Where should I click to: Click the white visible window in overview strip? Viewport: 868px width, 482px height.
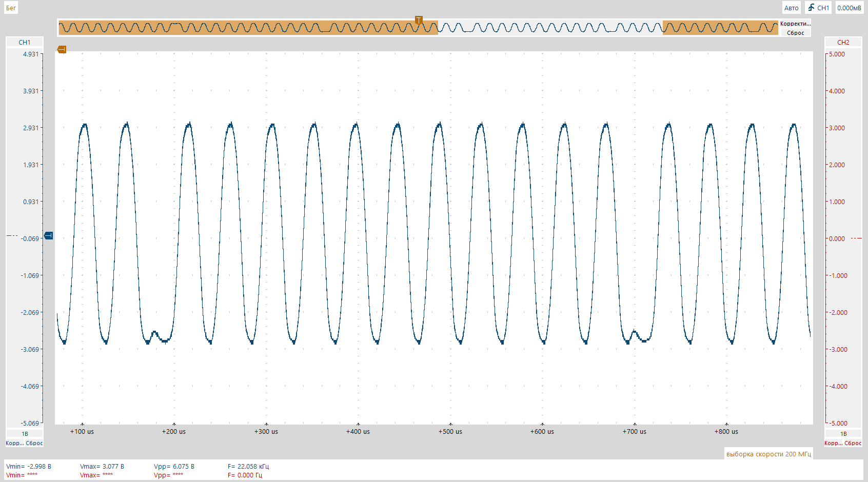tap(550, 28)
